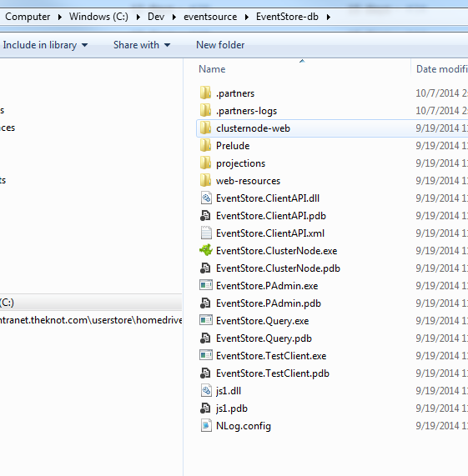Go to the eventsource folder breadcrumb
Viewport: 468px width, 476px height.
tap(210, 17)
